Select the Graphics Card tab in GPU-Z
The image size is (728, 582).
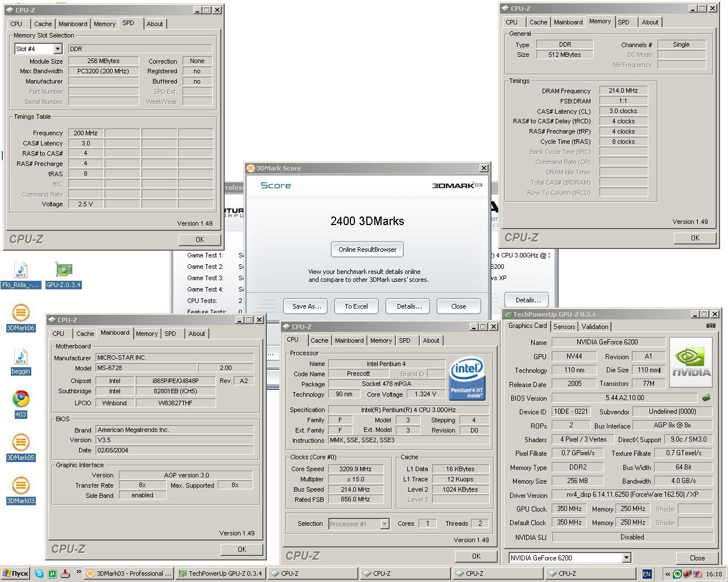tap(527, 326)
